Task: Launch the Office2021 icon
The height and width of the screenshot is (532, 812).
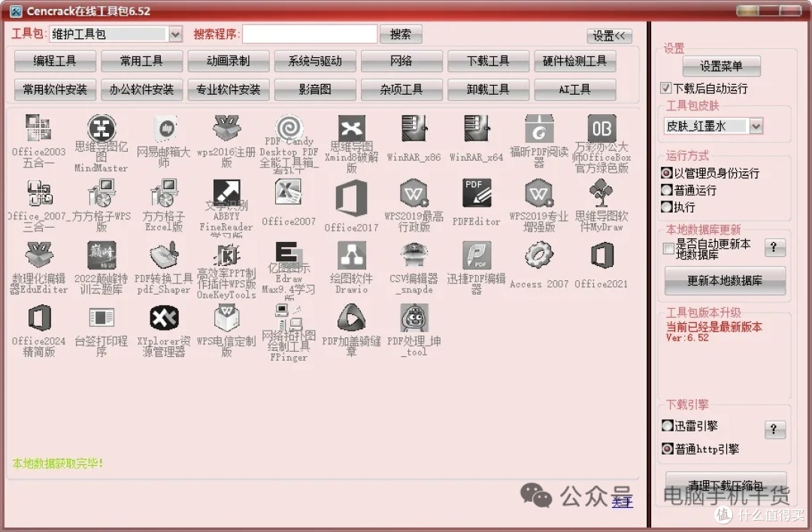Action: click(x=601, y=255)
